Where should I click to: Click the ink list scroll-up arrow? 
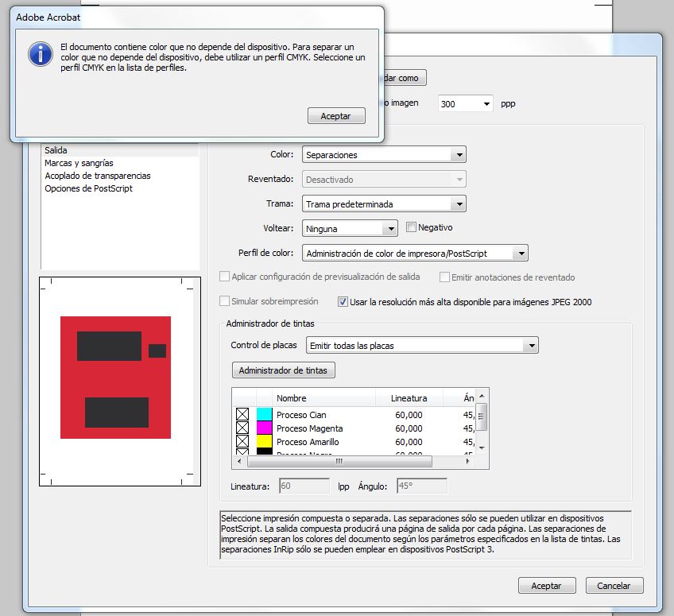tap(482, 397)
